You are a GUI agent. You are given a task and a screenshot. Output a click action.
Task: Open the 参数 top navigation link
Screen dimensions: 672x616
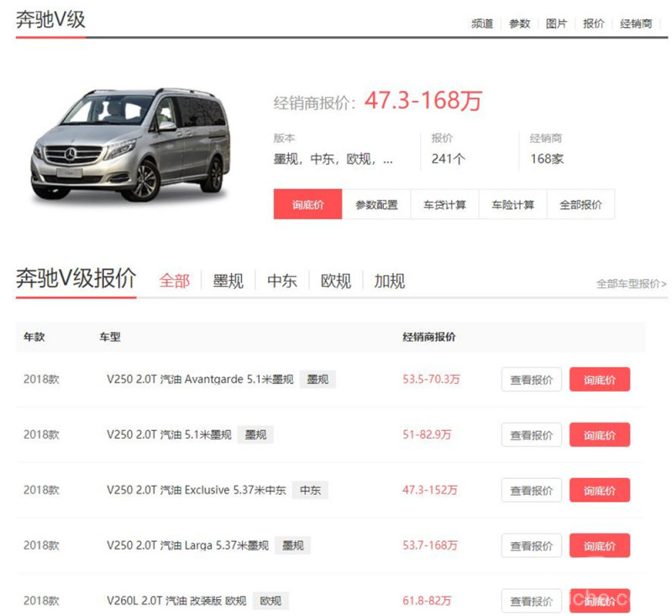(x=519, y=24)
